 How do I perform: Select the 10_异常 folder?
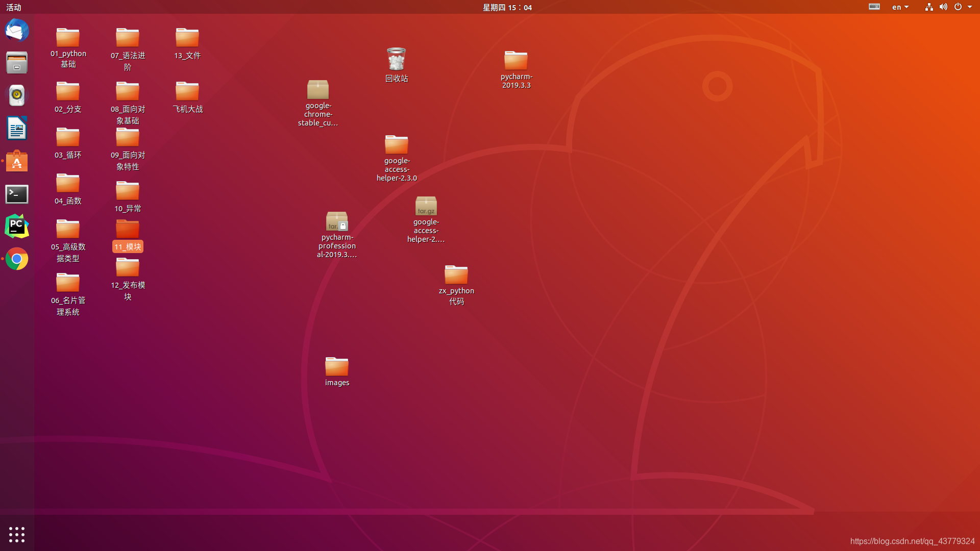coord(128,197)
